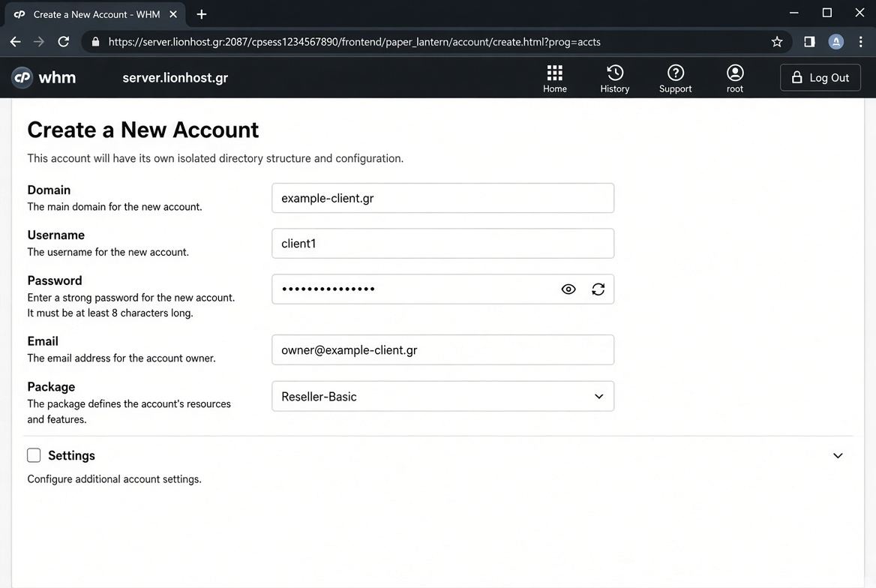Open the Support help icon
The height and width of the screenshot is (588, 876).
click(676, 73)
